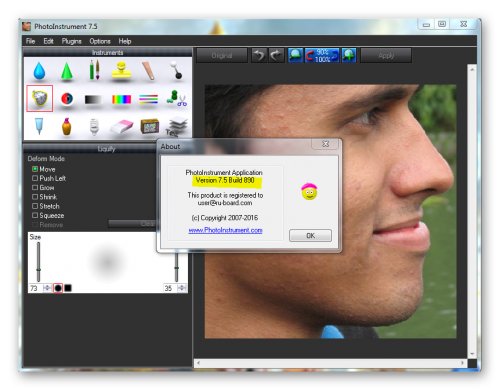Select the stamp with scissors instrument
Screen dimensions: 500x390
click(176, 98)
